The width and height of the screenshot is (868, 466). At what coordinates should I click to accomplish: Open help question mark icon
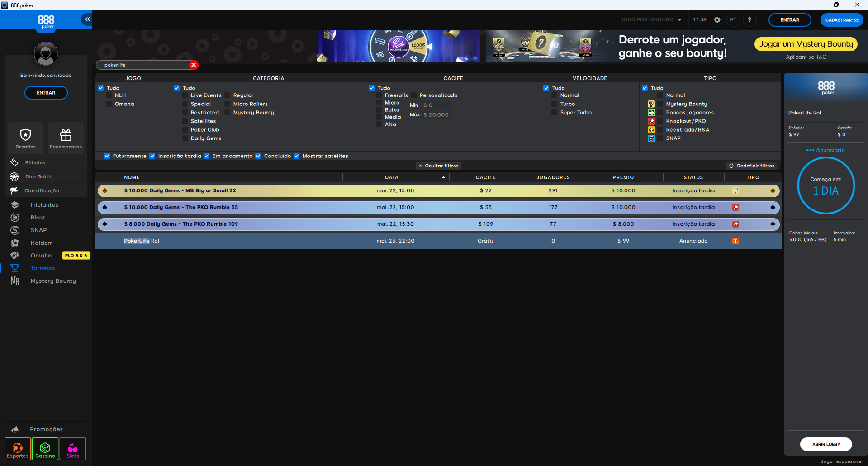click(749, 20)
